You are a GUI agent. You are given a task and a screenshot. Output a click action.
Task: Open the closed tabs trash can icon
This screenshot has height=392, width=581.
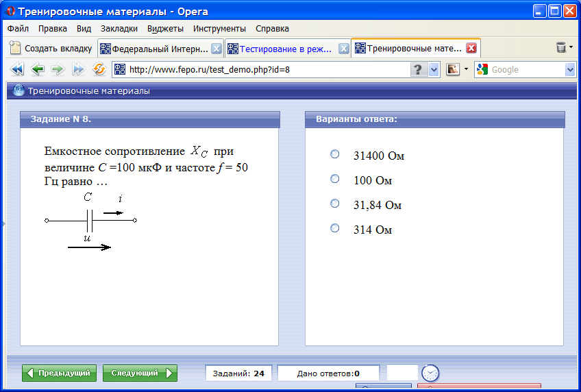561,47
